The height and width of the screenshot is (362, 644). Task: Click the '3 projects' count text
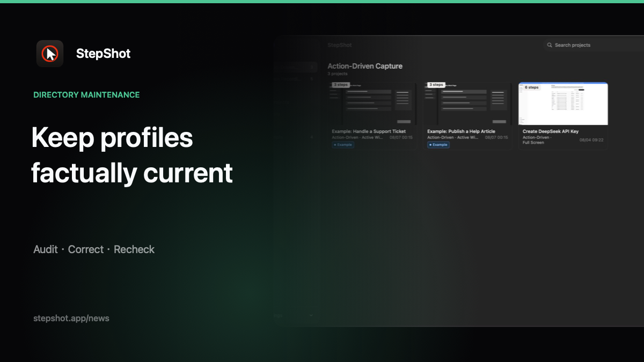(338, 74)
